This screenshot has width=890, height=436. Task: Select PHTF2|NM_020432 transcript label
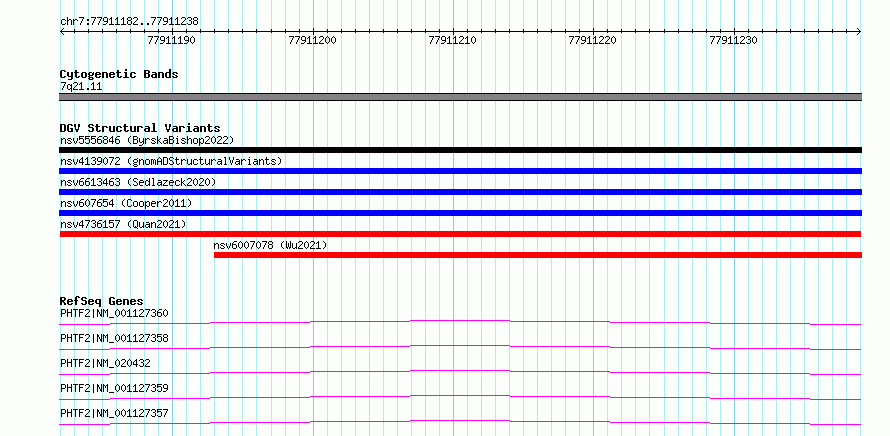pyautogui.click(x=105, y=363)
